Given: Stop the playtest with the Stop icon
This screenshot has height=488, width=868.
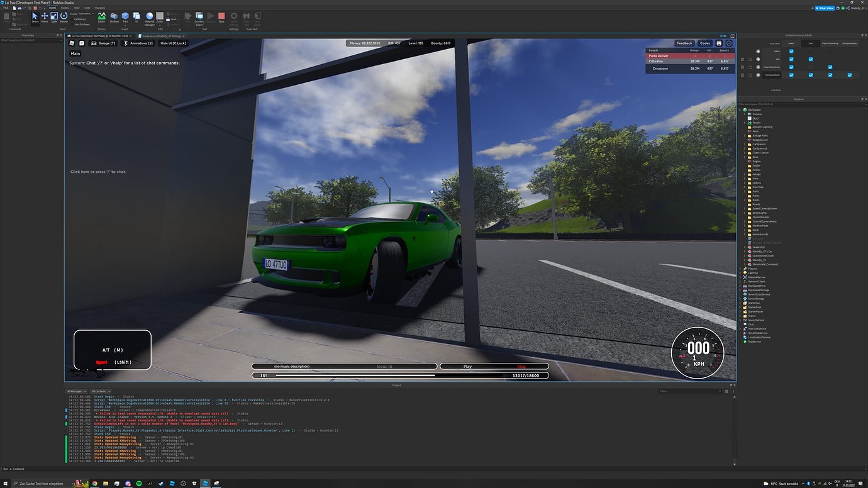Looking at the screenshot, I should coord(221,17).
